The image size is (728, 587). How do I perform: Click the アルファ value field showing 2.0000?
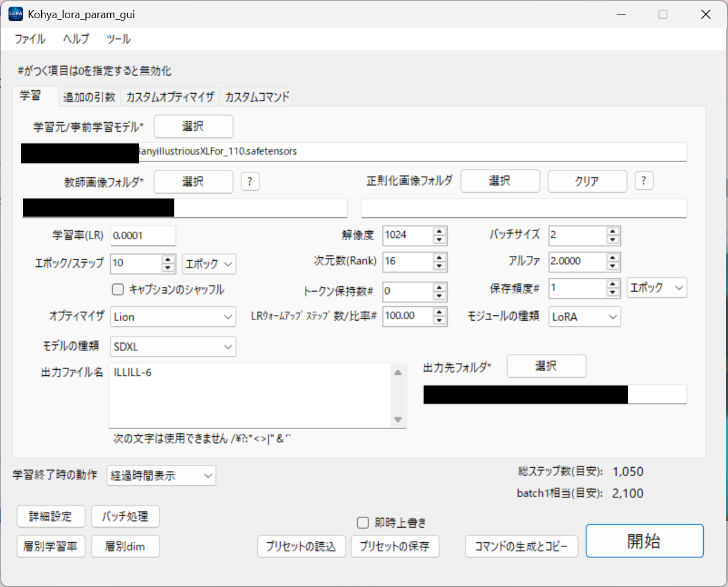(x=578, y=262)
